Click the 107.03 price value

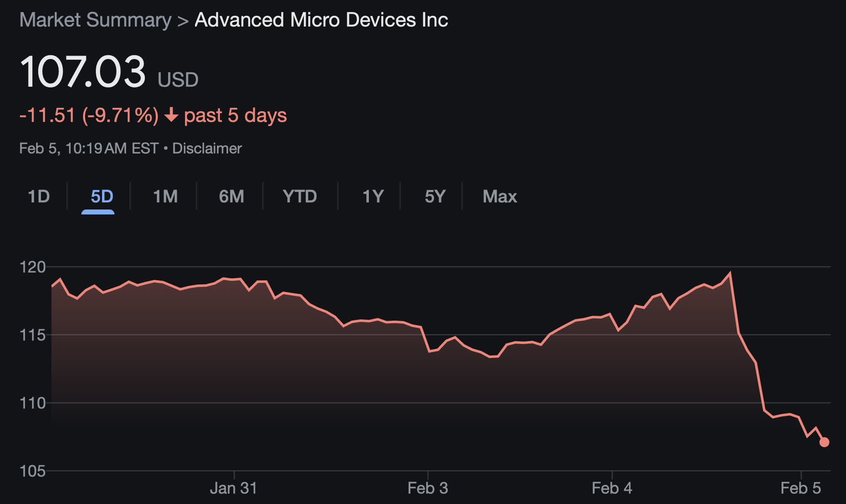coord(83,72)
